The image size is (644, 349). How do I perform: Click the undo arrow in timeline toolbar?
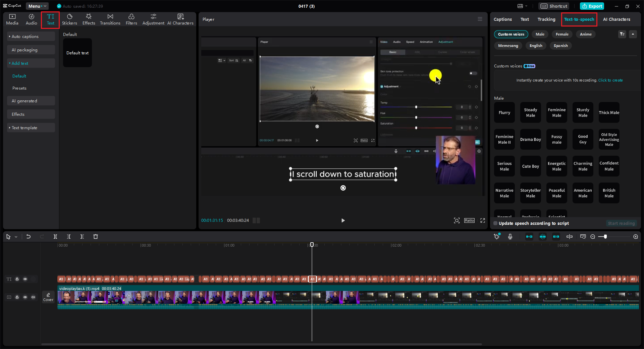click(29, 237)
